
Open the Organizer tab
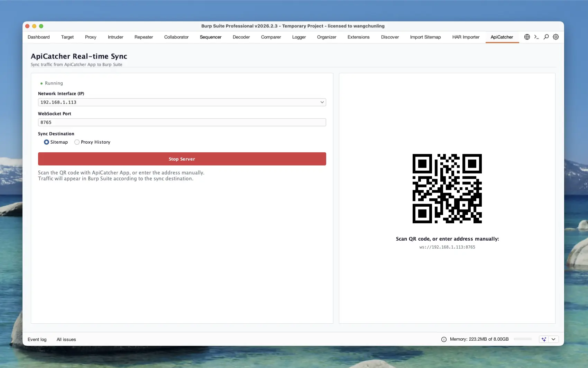click(327, 37)
